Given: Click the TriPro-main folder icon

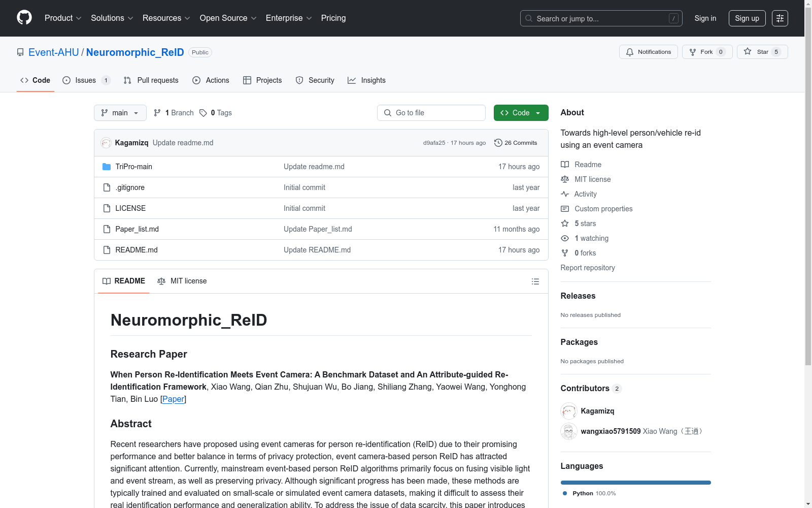Looking at the screenshot, I should (107, 167).
